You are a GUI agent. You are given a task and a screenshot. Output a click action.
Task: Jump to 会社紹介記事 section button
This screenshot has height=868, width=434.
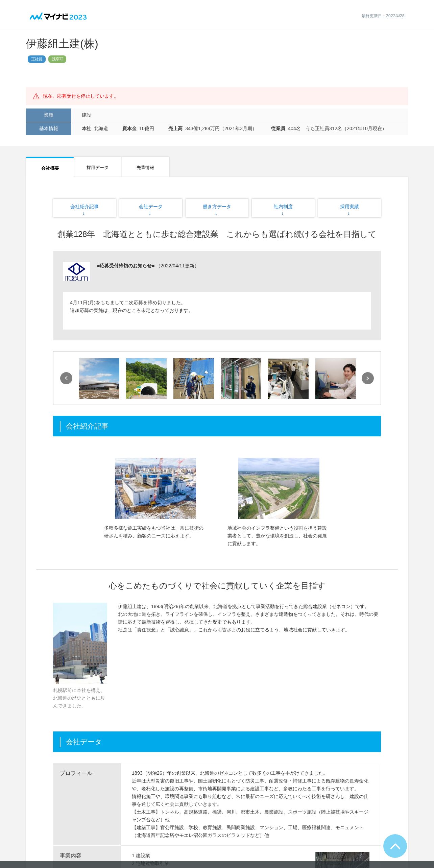pos(85,208)
